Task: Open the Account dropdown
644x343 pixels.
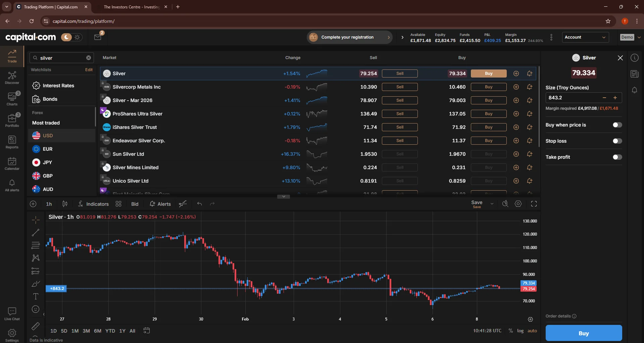Action: pyautogui.click(x=585, y=37)
